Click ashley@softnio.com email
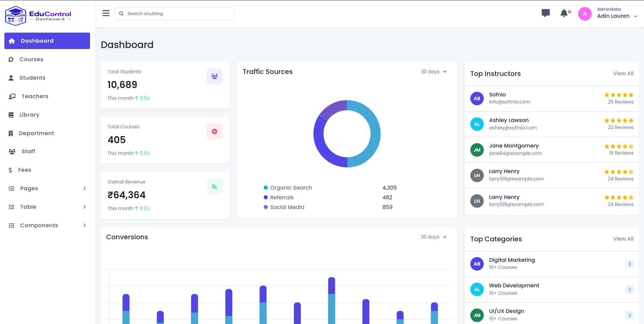 (x=513, y=128)
